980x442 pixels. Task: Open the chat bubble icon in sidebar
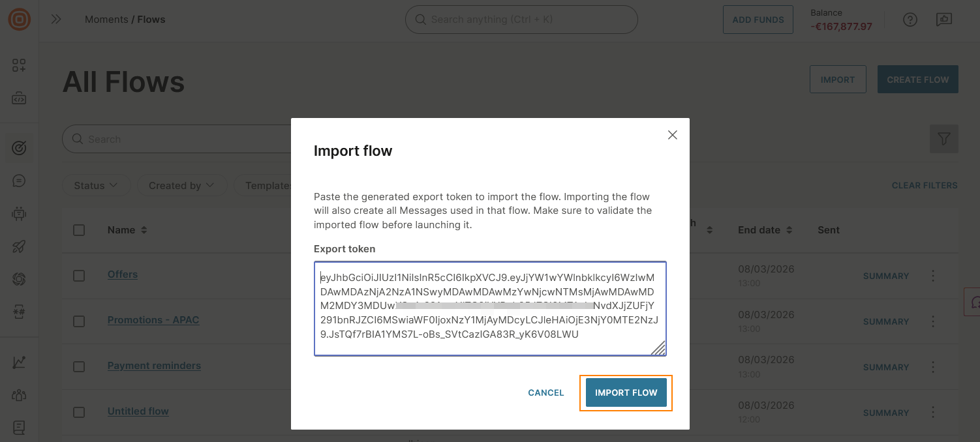(20, 181)
